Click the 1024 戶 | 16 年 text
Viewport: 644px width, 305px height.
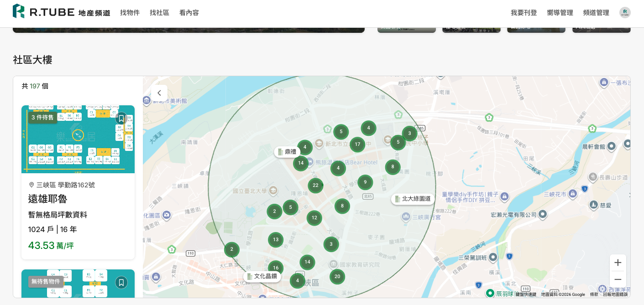[x=52, y=229]
